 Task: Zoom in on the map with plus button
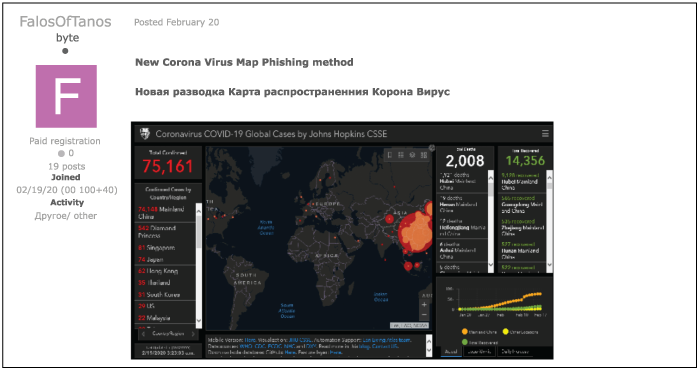click(x=424, y=304)
